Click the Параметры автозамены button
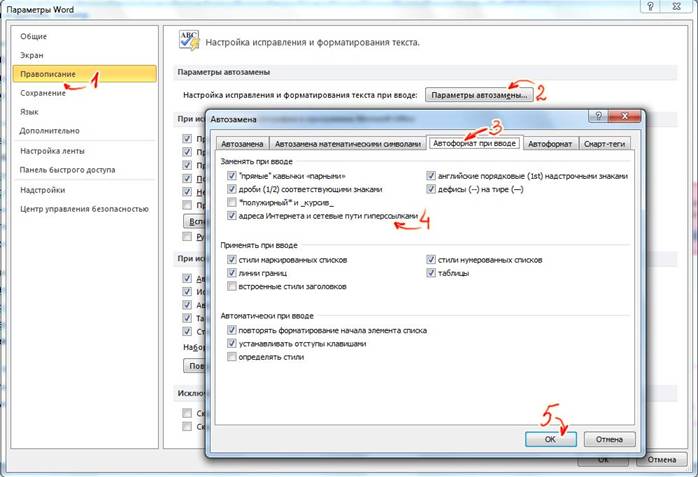Viewport: 698px width, 477px height. click(x=479, y=95)
